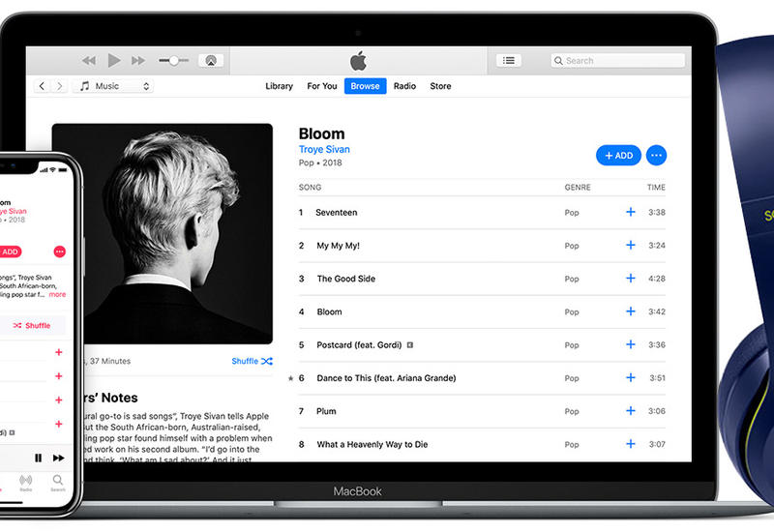Click the play button in iTunes toolbar

[114, 61]
